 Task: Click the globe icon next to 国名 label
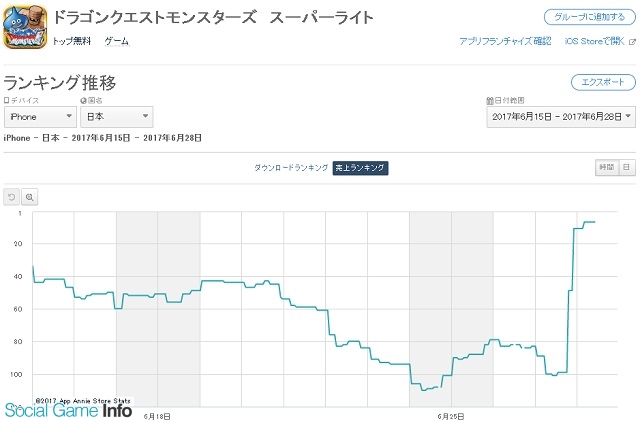(83, 100)
